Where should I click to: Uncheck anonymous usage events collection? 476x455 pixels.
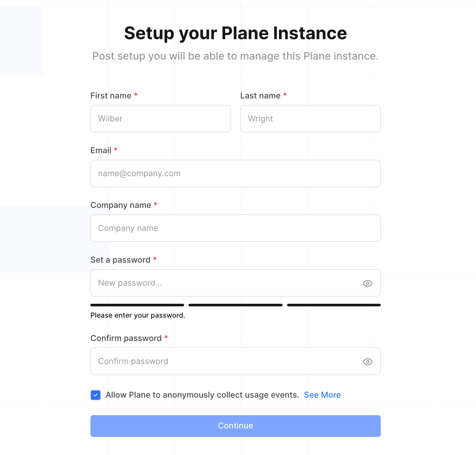96,395
